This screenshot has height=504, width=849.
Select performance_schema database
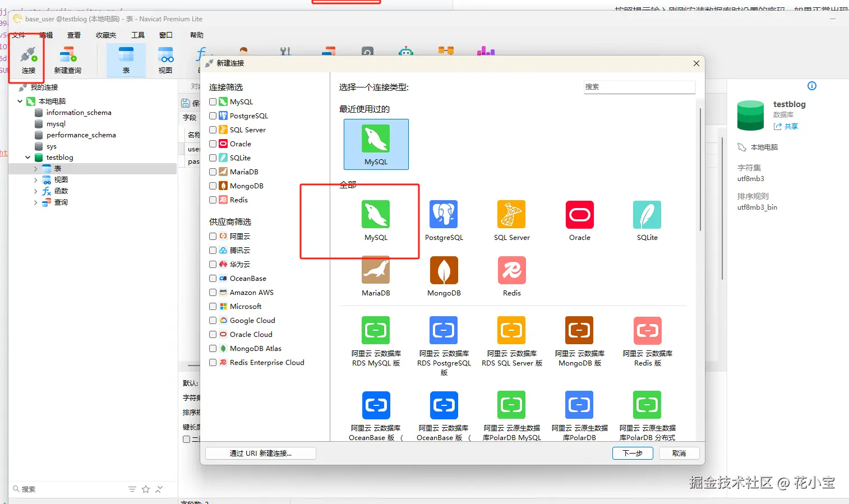point(81,135)
